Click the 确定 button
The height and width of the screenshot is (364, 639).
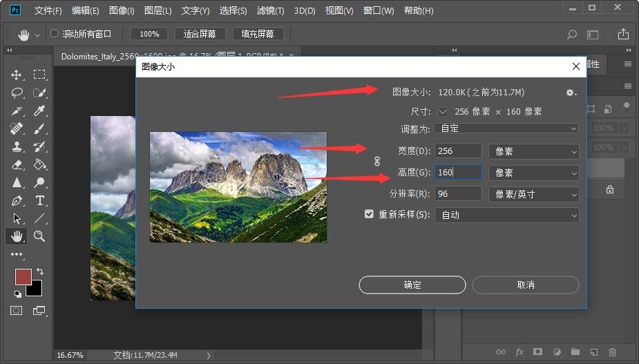pyautogui.click(x=412, y=285)
